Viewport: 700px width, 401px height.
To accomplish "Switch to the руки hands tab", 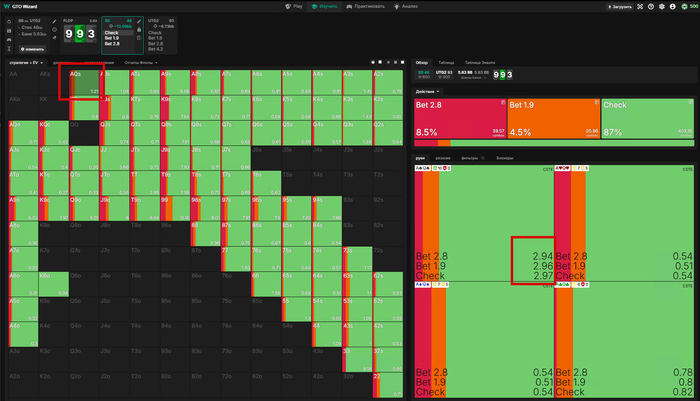I will [x=420, y=158].
